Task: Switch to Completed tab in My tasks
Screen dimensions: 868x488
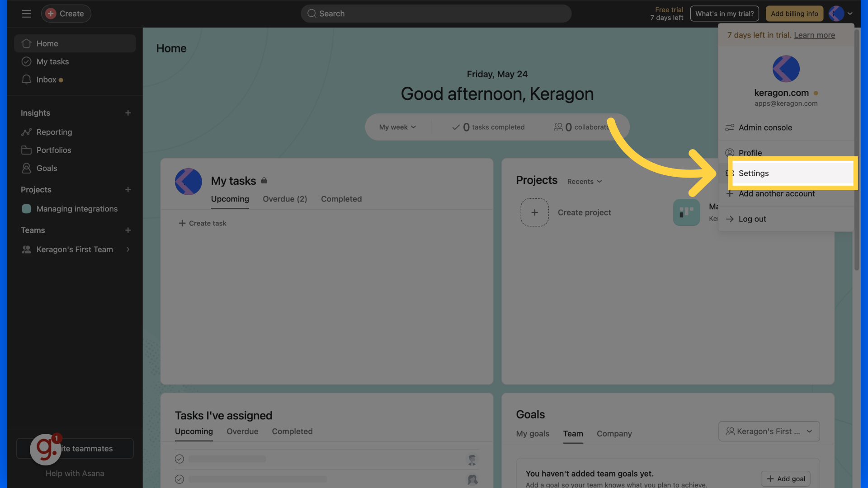Action: pos(341,199)
